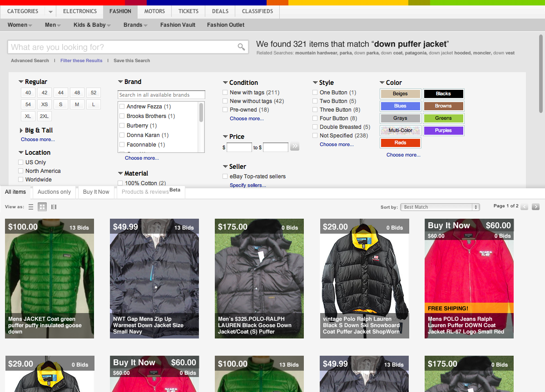Screen dimensions: 545x392
Task: Select the Reds color swatch
Action: tap(400, 143)
